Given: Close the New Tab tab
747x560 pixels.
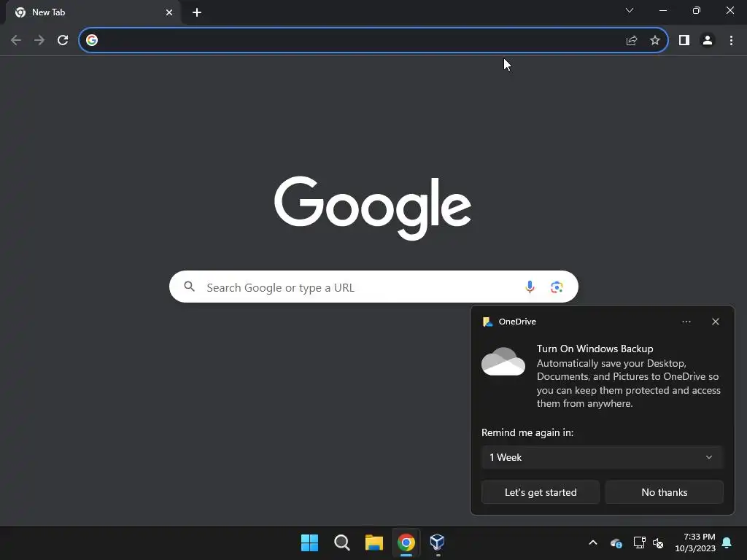Looking at the screenshot, I should (169, 12).
